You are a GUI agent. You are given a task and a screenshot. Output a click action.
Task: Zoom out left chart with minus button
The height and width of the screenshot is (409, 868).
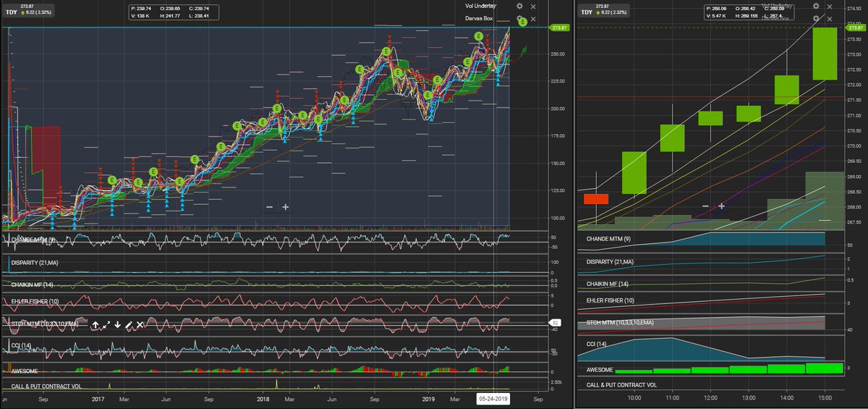click(x=269, y=207)
